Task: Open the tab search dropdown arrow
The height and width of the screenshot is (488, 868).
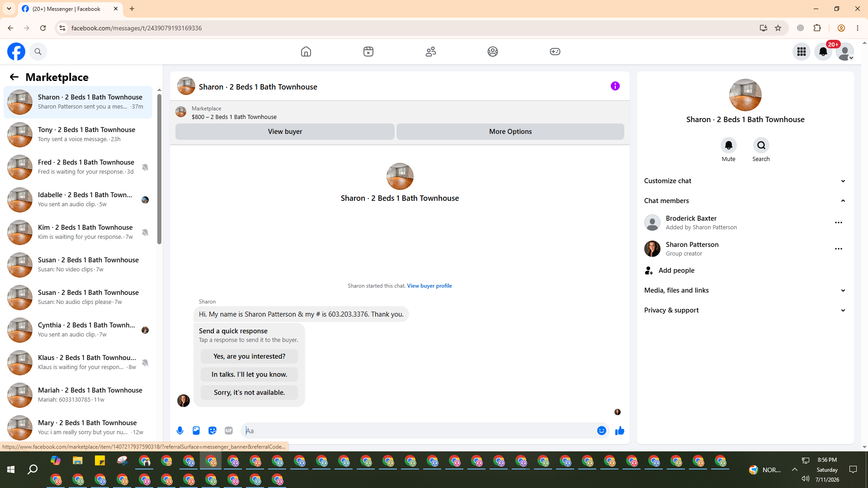Action: [9, 9]
